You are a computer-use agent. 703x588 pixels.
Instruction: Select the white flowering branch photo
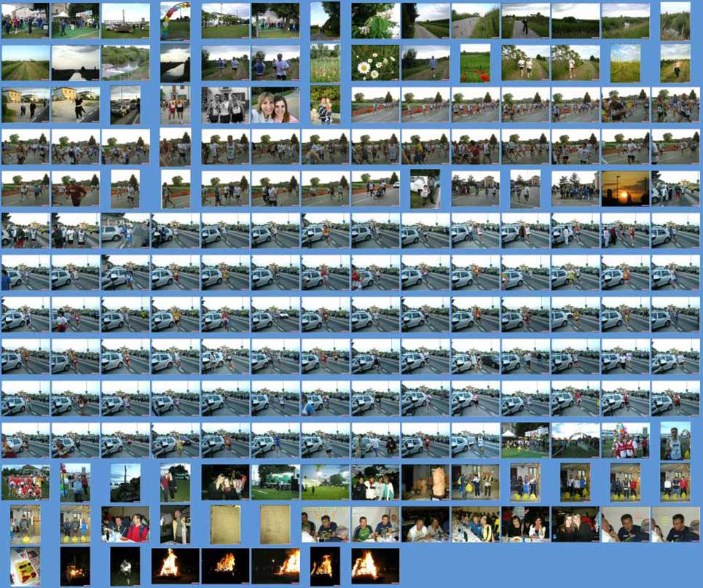click(375, 21)
